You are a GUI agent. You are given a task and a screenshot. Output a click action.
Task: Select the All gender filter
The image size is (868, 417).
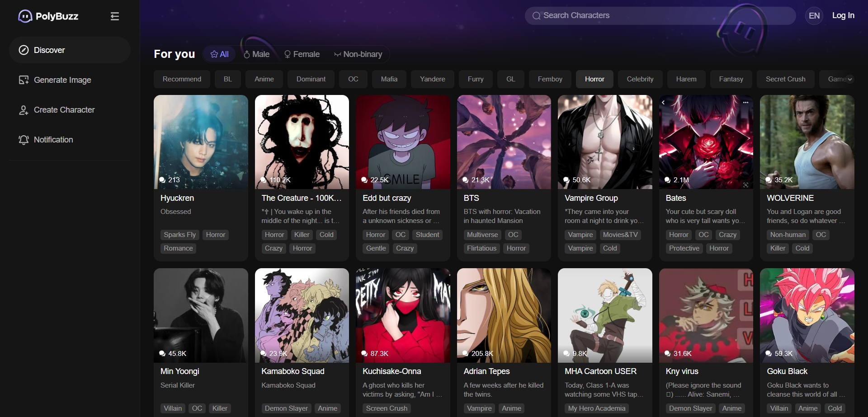pos(219,54)
